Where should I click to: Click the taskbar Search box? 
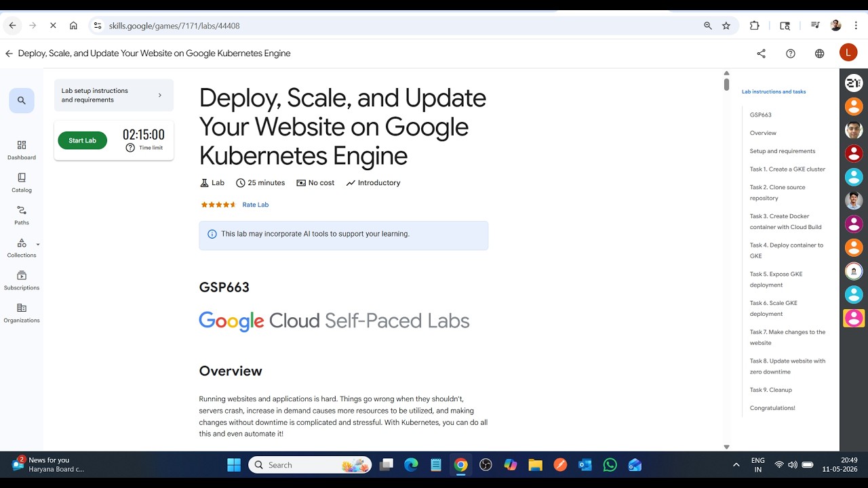(x=310, y=465)
